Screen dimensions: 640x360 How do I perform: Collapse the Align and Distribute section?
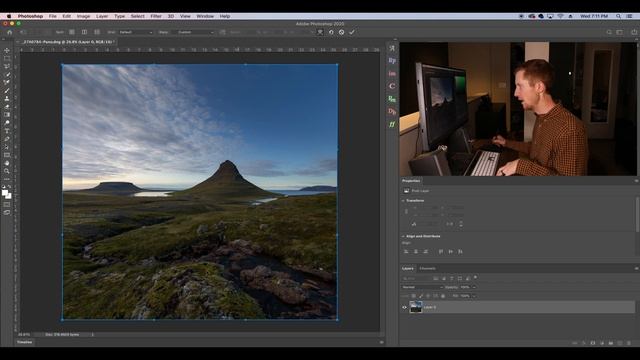tap(403, 236)
